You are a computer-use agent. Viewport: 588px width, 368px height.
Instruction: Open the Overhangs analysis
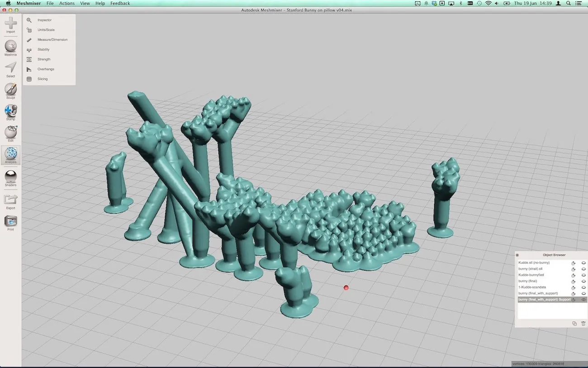pyautogui.click(x=46, y=69)
